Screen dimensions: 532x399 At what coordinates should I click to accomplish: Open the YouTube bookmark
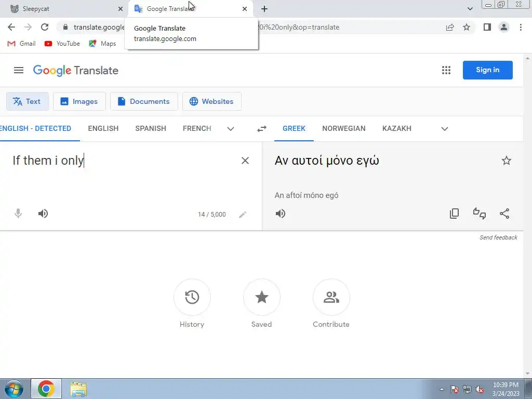click(62, 44)
